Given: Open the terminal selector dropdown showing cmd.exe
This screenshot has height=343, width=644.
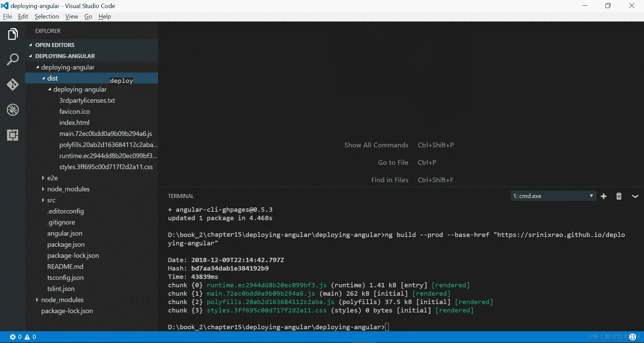Looking at the screenshot, I should click(x=553, y=196).
